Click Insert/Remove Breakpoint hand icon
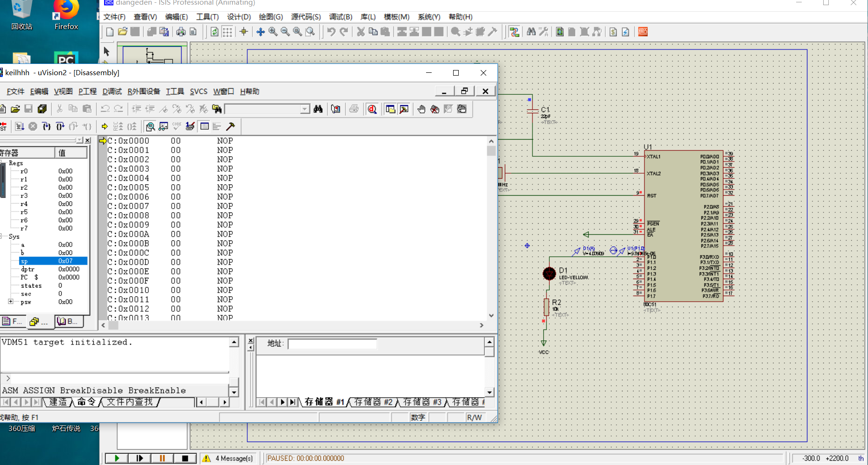The width and height of the screenshot is (868, 465). point(421,109)
